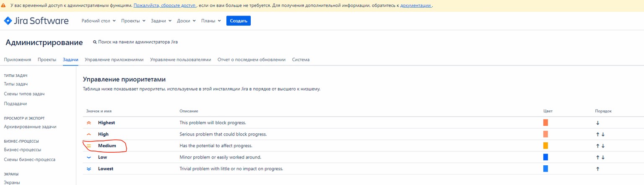Screen dimensions: 644x185
Task: Click the Low priority down-chevron icon
Action: coord(88,157)
